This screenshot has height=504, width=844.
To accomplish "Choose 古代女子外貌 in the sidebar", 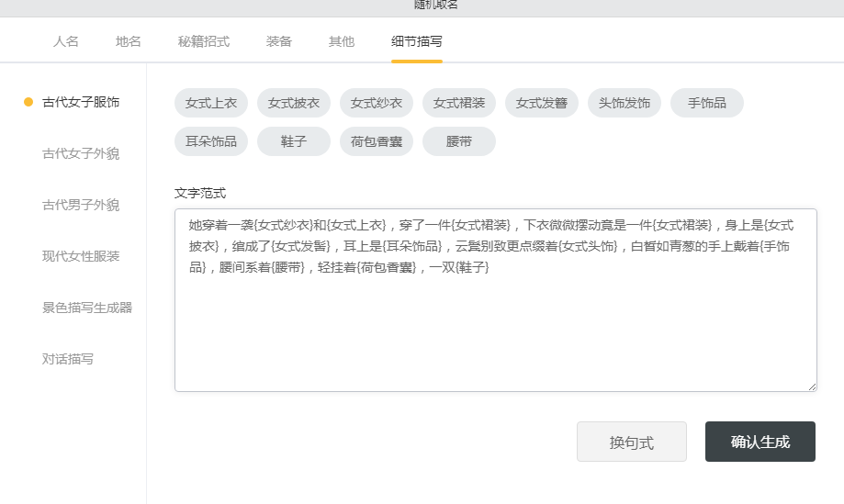I will [x=81, y=154].
